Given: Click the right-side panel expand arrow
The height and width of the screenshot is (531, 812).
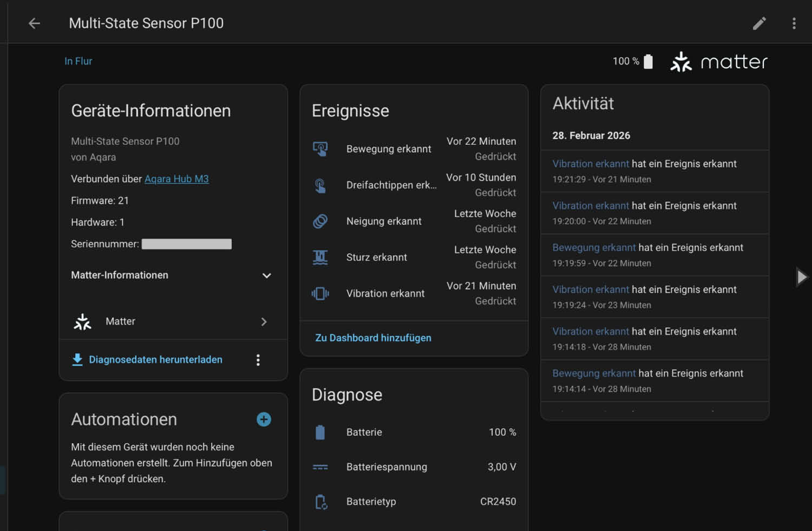Looking at the screenshot, I should point(801,277).
